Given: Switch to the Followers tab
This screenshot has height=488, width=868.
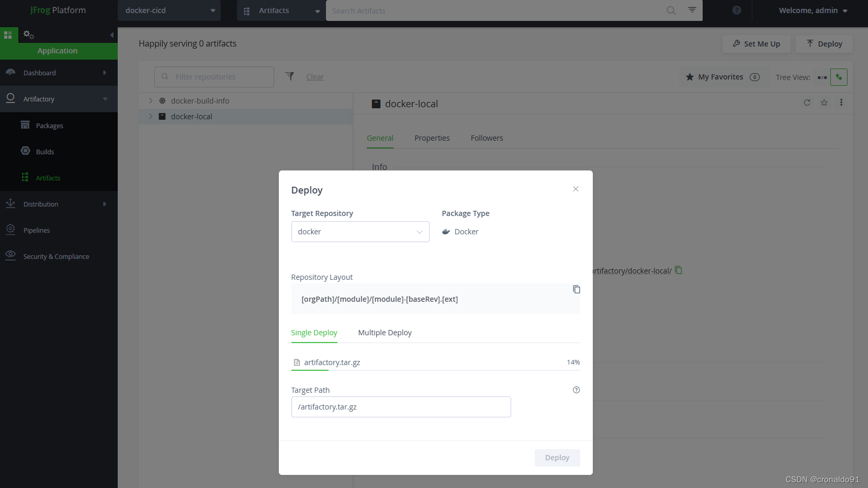Looking at the screenshot, I should [x=487, y=138].
